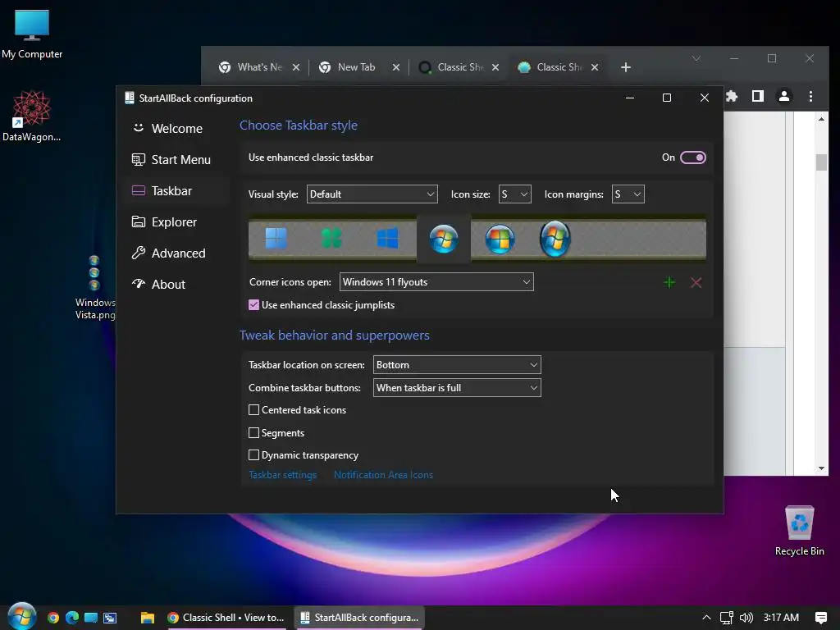Launch Chrome from taskbar quick launch
Viewport: 840px width, 630px height.
pos(53,618)
